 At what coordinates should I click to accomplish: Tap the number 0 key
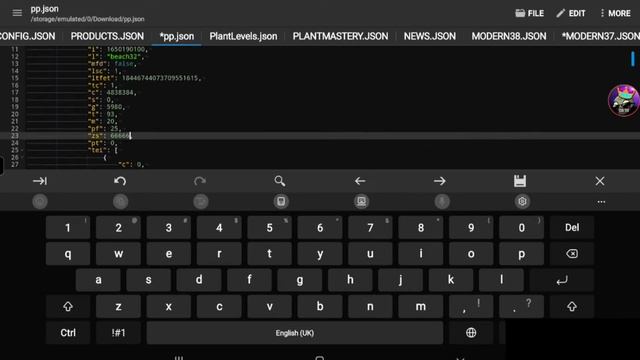(522, 227)
